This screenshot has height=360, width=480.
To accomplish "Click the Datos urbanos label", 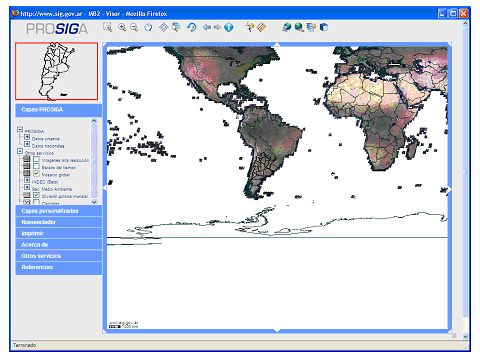I will (x=46, y=139).
